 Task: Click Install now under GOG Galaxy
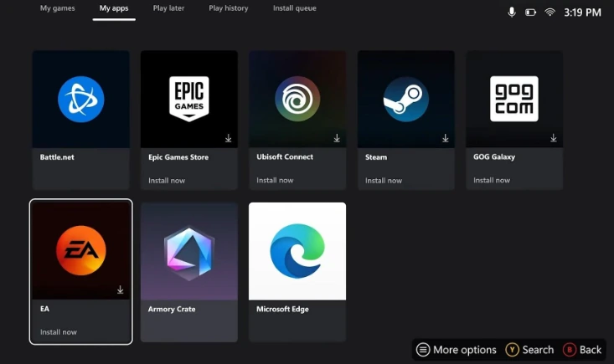[x=492, y=180]
